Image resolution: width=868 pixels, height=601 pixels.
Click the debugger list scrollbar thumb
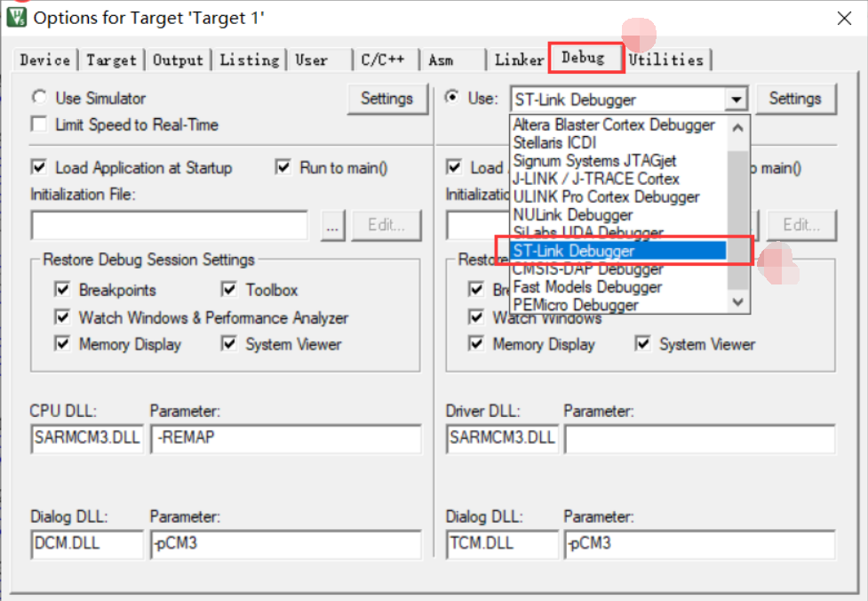click(x=738, y=220)
